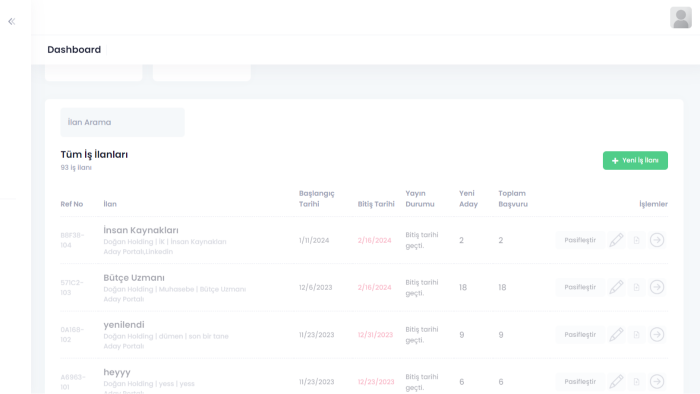Screen dimensions: 700x394
Task: Click the Tüm İş İlanları heading
Action: [94, 154]
